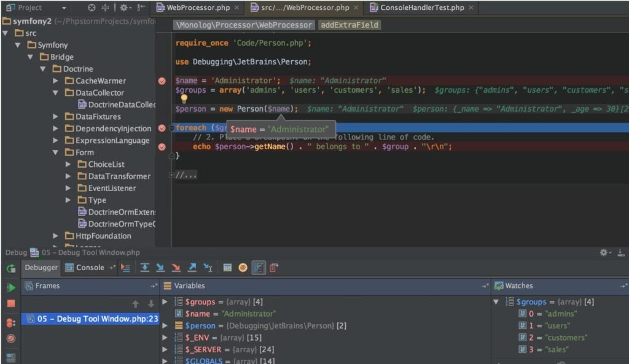
Task: Click the Run to Cursor icon
Action: (208, 268)
